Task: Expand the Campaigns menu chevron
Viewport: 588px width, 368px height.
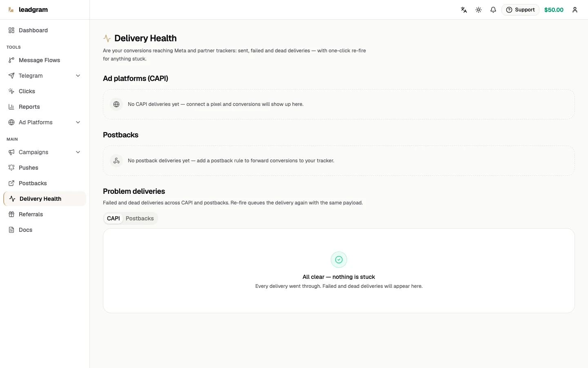Action: coord(78,152)
